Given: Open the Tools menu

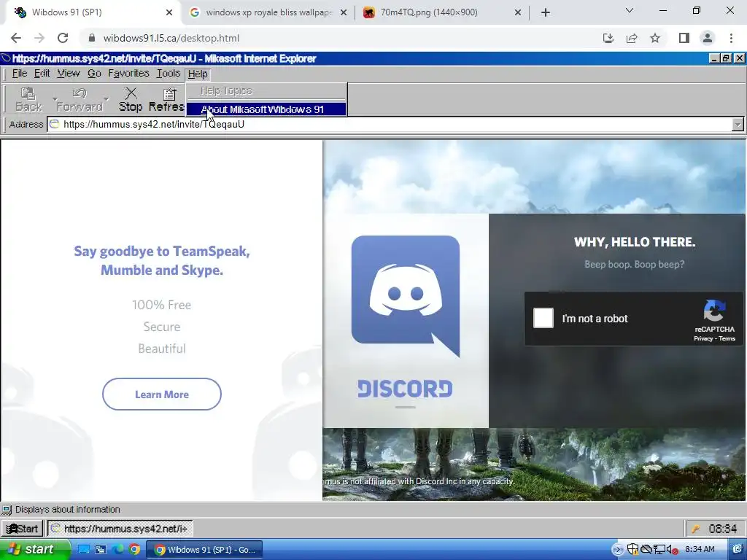Looking at the screenshot, I should (169, 74).
